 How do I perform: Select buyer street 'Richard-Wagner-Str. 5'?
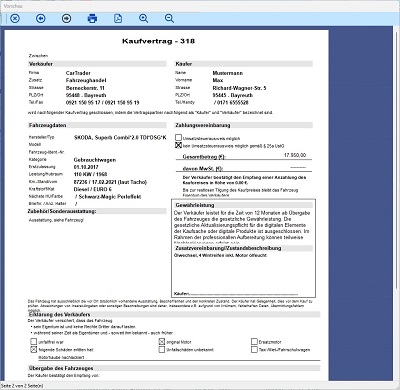[x=239, y=88]
